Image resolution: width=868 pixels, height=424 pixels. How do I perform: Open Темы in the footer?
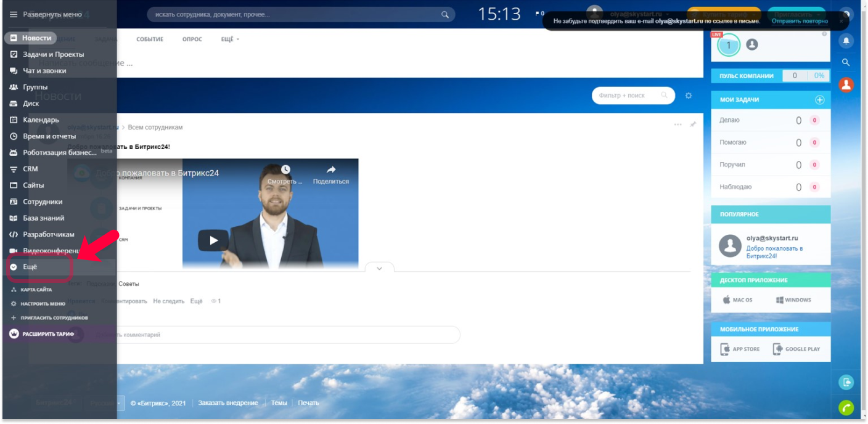279,403
